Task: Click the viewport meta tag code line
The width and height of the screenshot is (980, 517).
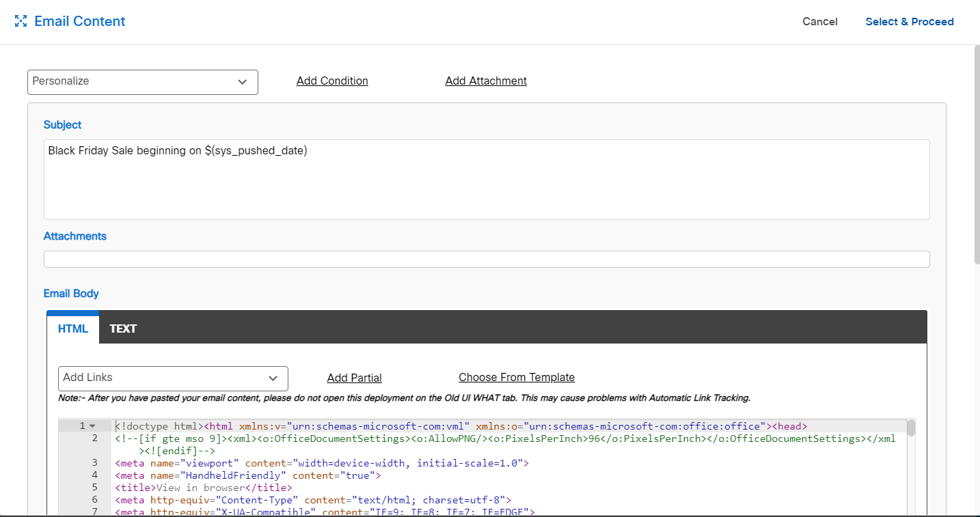Action: coord(322,463)
